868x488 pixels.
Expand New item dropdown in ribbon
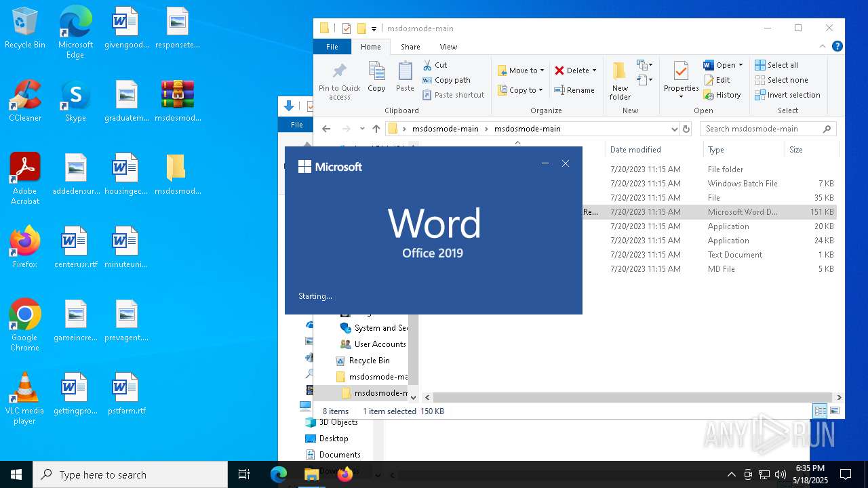pos(644,65)
